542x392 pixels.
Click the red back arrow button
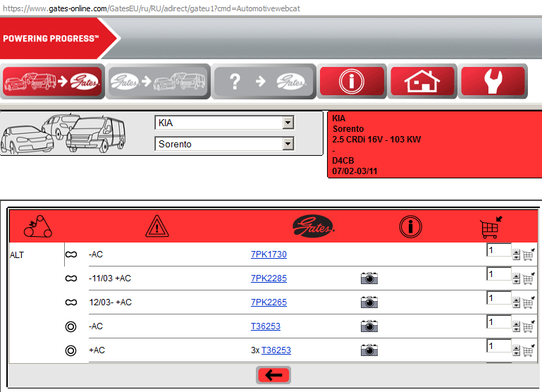(273, 375)
